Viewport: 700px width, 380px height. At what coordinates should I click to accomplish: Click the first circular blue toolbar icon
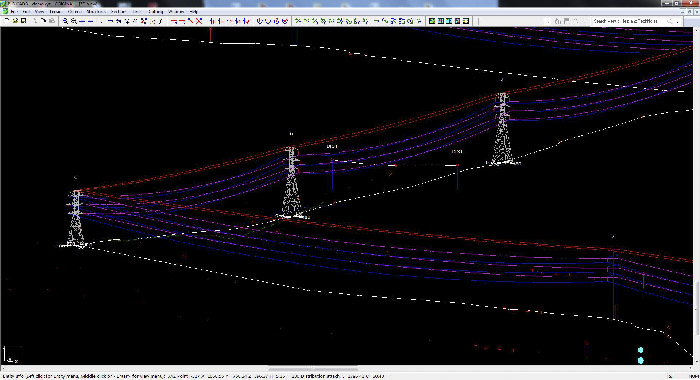coord(260,21)
